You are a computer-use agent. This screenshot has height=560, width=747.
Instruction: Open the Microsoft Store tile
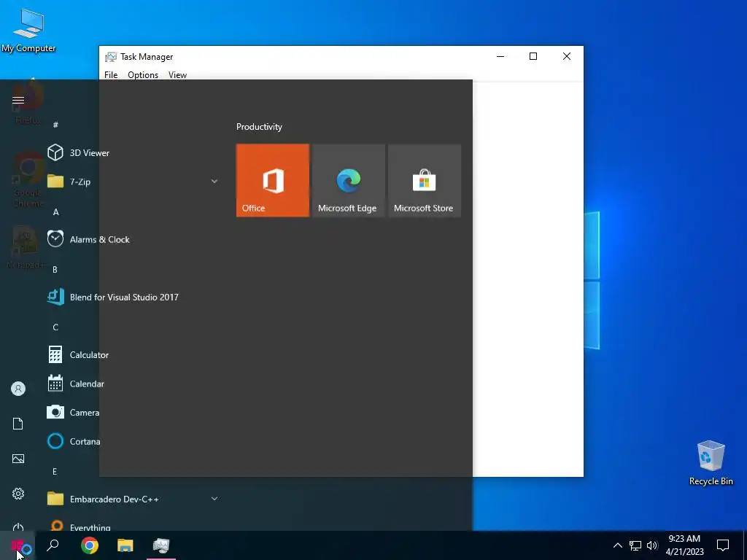[x=425, y=181]
